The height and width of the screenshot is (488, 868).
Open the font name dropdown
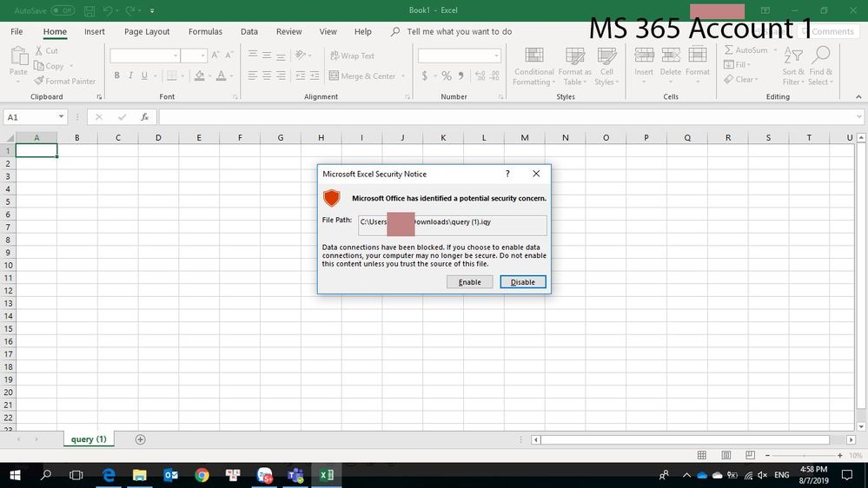(176, 56)
